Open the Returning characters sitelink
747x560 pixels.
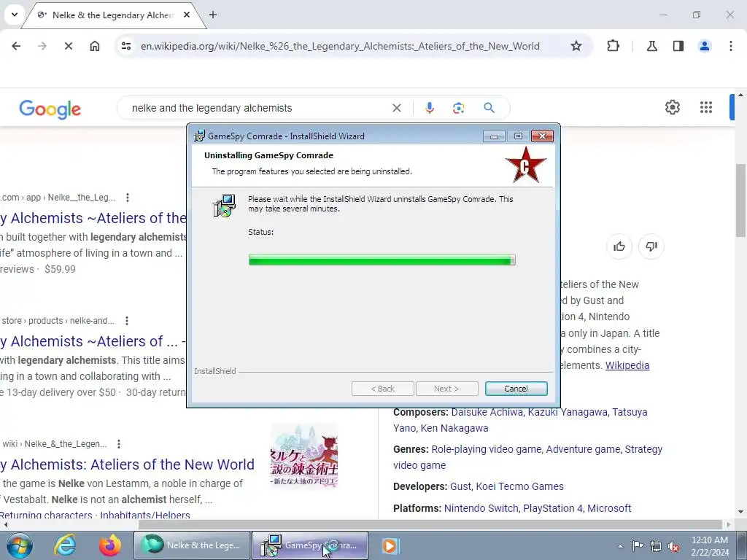pyautogui.click(x=46, y=516)
